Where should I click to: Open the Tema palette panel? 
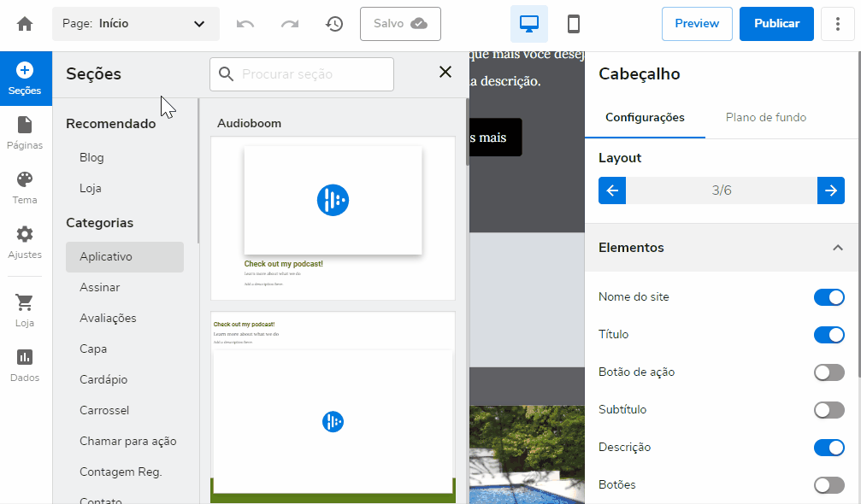click(25, 188)
